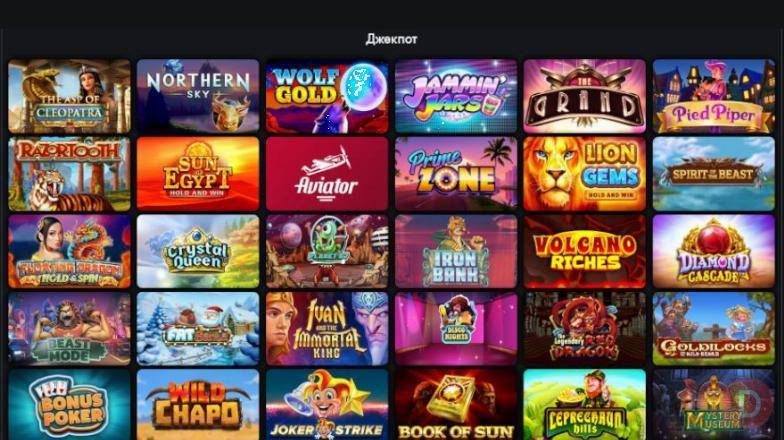Screen dimensions: 784x440
Task: Select the Wolf Gold game tile
Action: 327,96
